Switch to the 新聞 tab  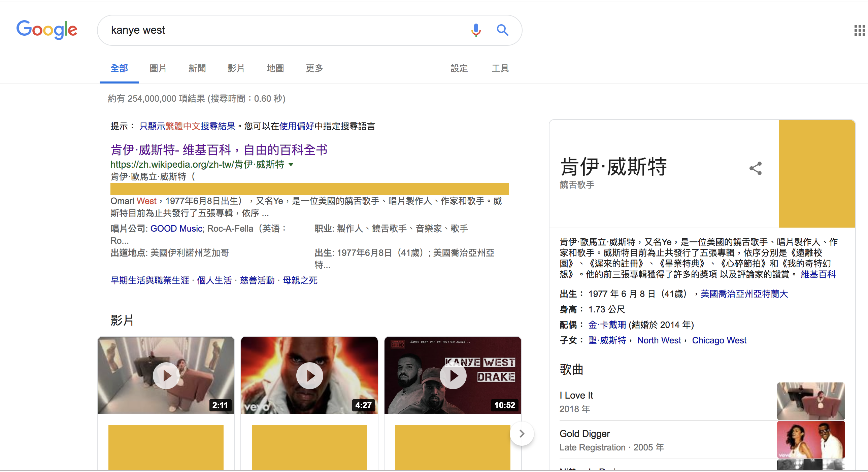(197, 68)
